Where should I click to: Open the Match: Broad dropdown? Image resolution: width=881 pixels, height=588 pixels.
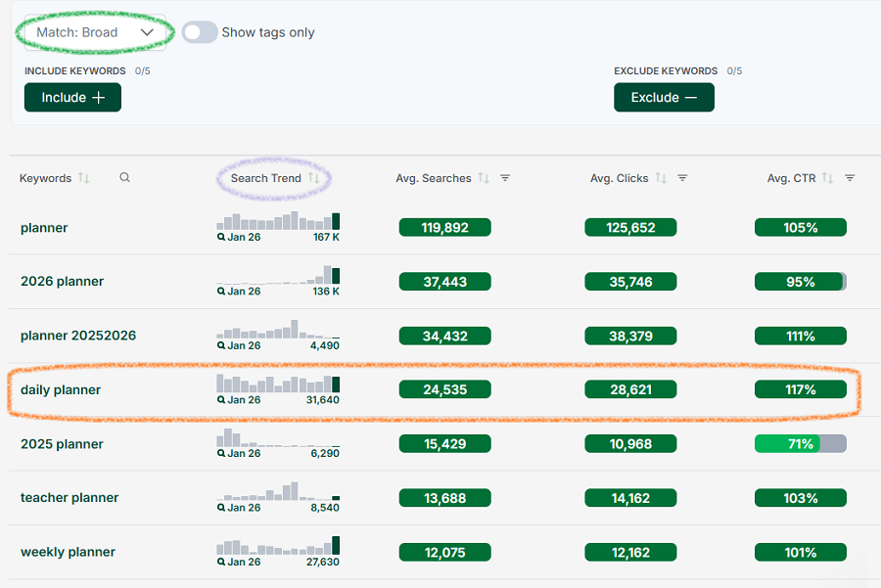(x=94, y=31)
